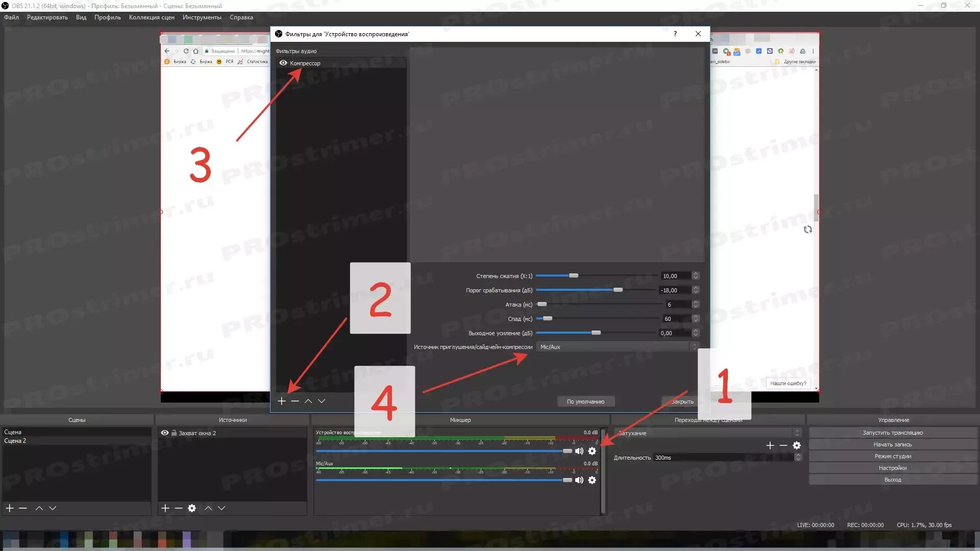Toggle lock on Захват окна 2 source
The height and width of the screenshot is (551, 980).
[174, 433]
